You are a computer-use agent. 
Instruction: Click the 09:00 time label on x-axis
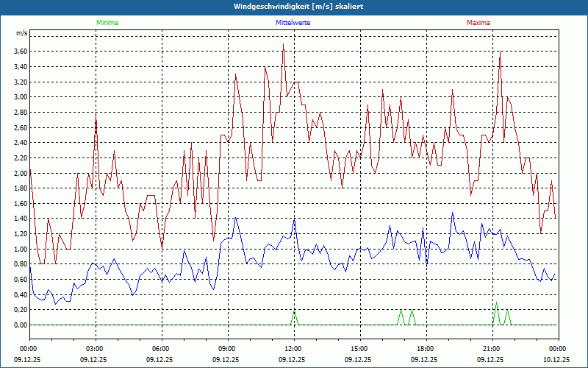pyautogui.click(x=228, y=349)
